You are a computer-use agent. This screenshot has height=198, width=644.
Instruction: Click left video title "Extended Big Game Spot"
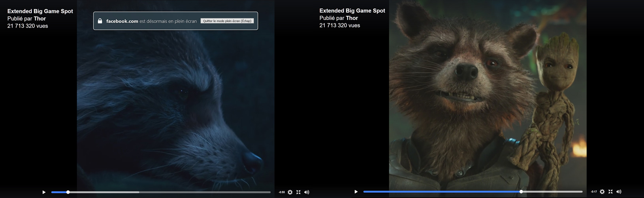click(x=40, y=11)
